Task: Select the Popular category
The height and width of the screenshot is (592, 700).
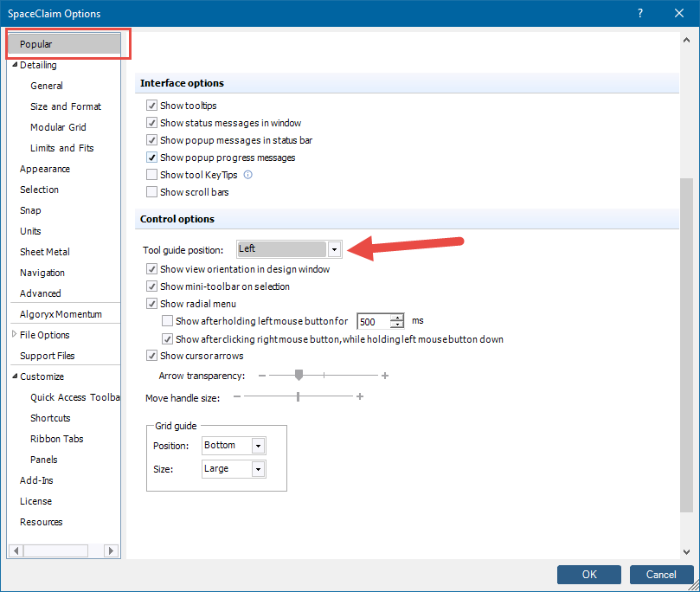Action: [x=64, y=44]
